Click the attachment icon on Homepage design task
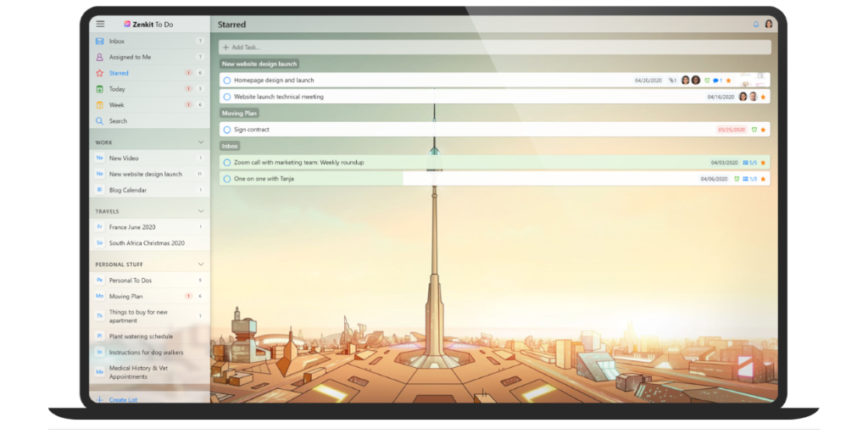The width and height of the screenshot is (868, 434). pyautogui.click(x=672, y=81)
